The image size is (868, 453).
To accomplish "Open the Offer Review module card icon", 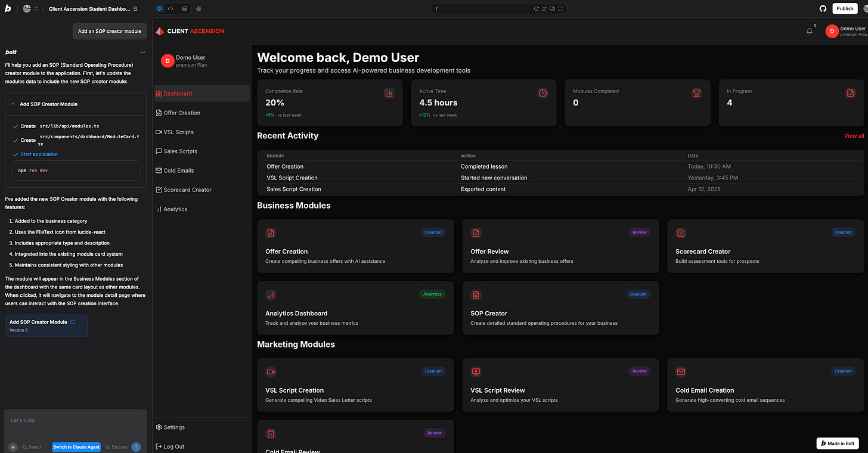I will [x=476, y=233].
